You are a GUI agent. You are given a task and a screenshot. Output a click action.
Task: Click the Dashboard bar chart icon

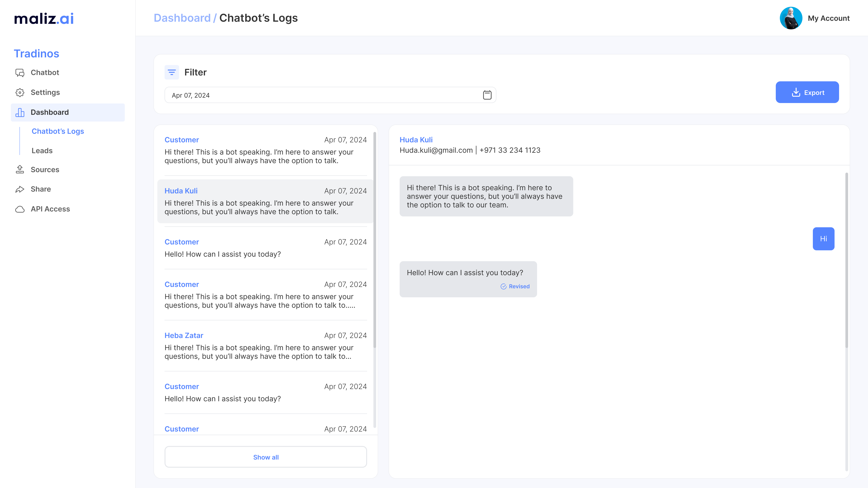click(20, 113)
